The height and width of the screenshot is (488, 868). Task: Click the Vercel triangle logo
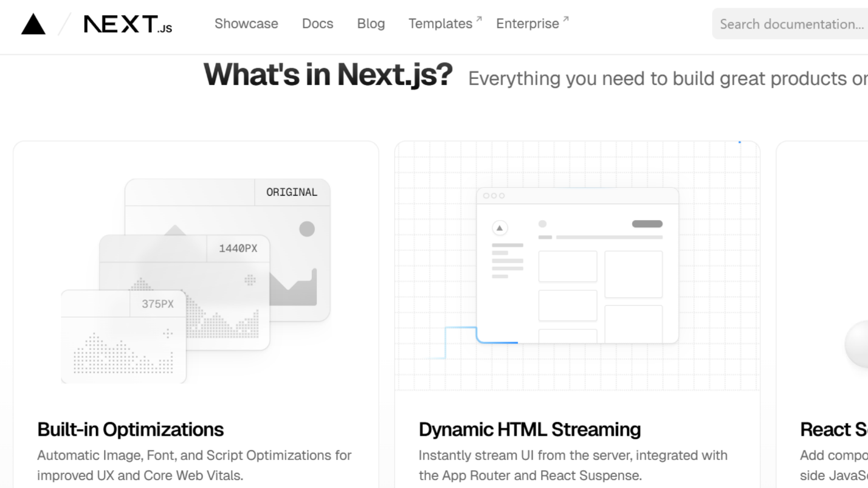(33, 24)
